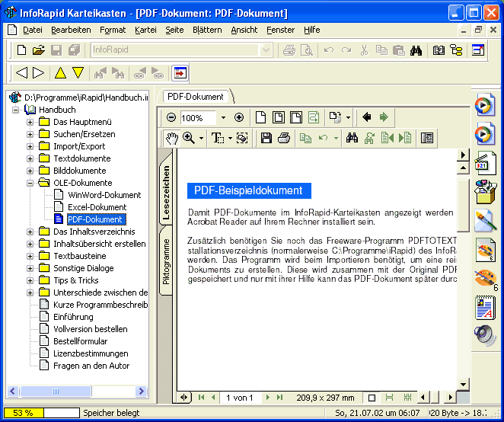The height and width of the screenshot is (422, 504).
Task: Go to previous view with black left arrow
Action: (366, 117)
